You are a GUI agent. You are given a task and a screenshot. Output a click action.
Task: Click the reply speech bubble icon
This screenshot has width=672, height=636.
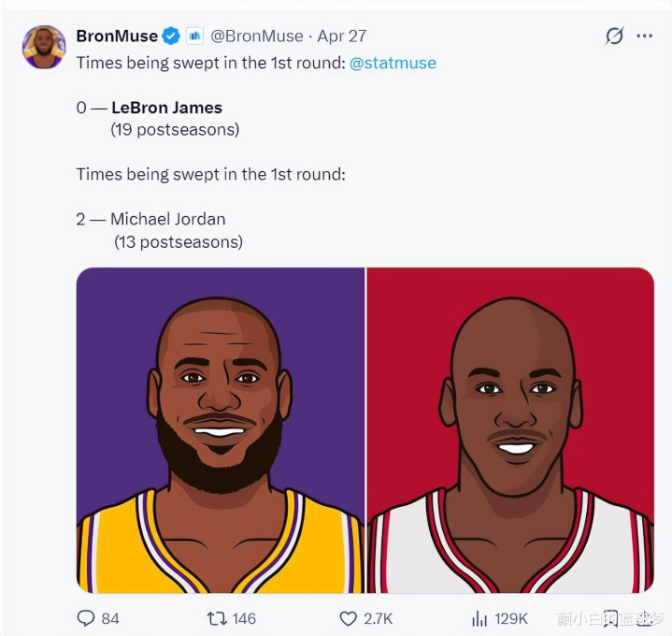(86, 618)
